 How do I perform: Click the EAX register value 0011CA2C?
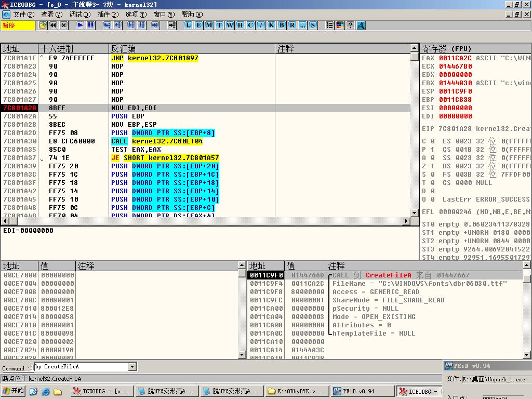(455, 58)
